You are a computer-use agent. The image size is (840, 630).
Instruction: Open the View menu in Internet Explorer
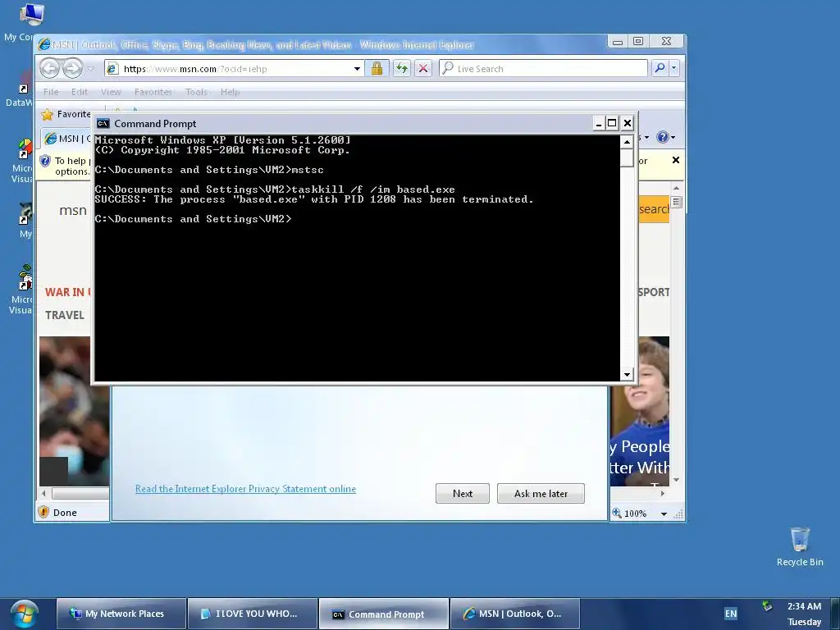[111, 92]
